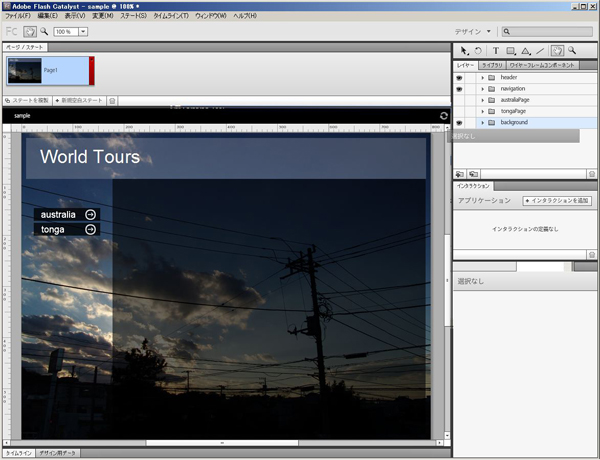Click the layers panel trash icon
This screenshot has width=600, height=460.
click(x=592, y=174)
